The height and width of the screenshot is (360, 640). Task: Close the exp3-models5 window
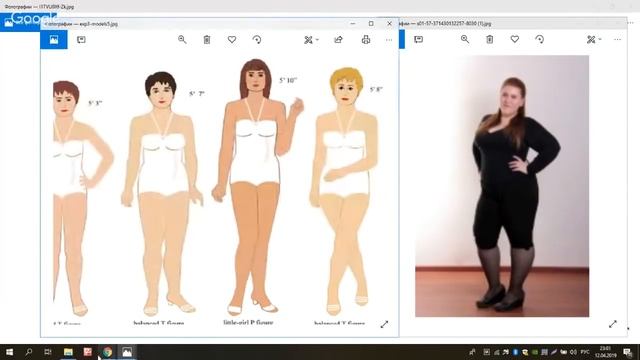[389, 24]
